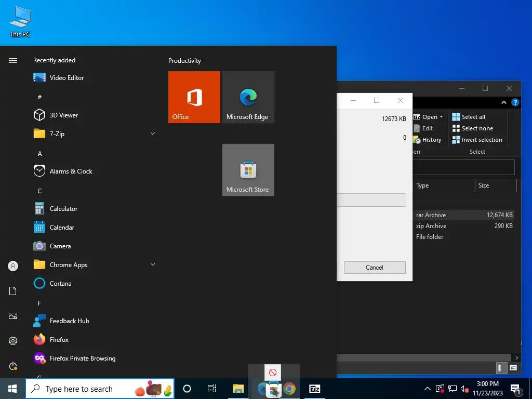Click the Explorer help question mark
The width and height of the screenshot is (532, 399).
[515, 102]
